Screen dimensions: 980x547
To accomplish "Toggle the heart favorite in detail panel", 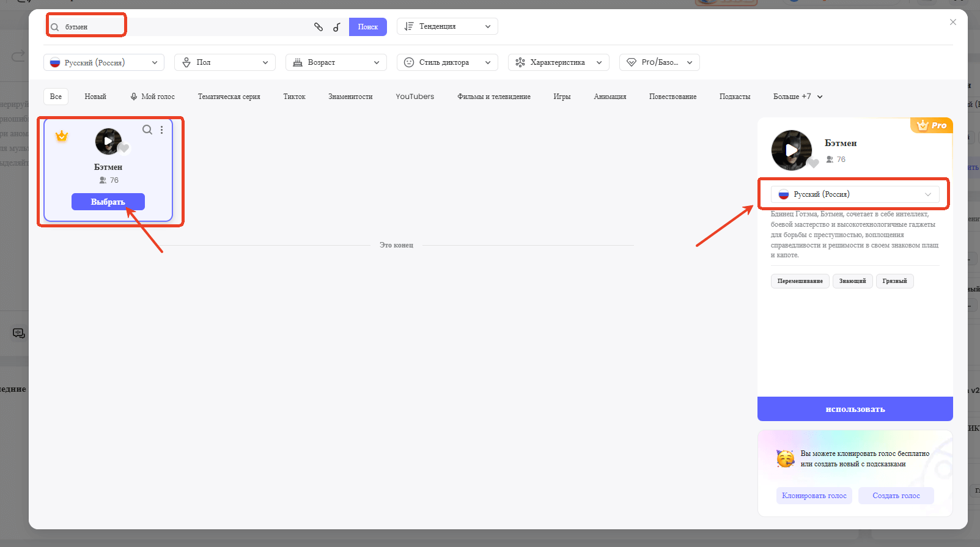I will pos(813,163).
